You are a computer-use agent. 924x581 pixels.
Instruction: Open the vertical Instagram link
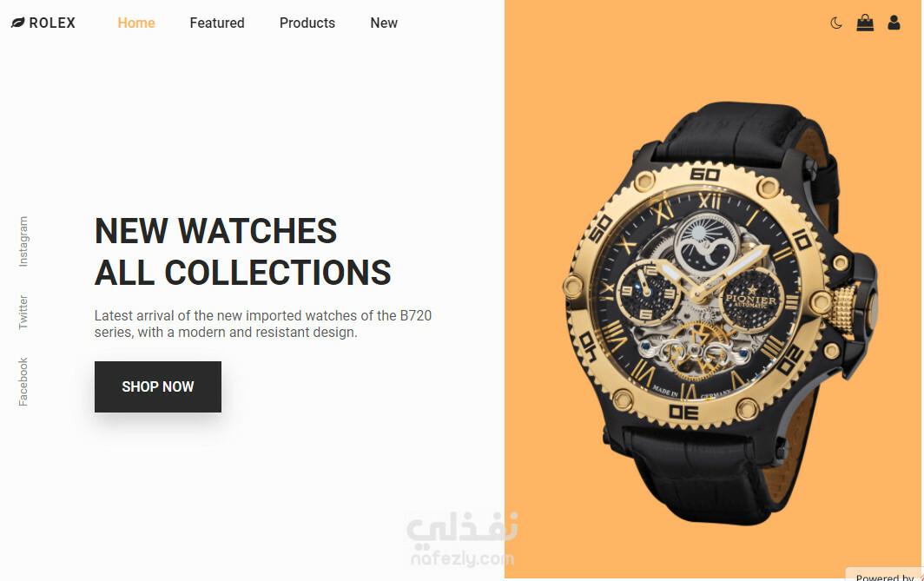coord(23,241)
